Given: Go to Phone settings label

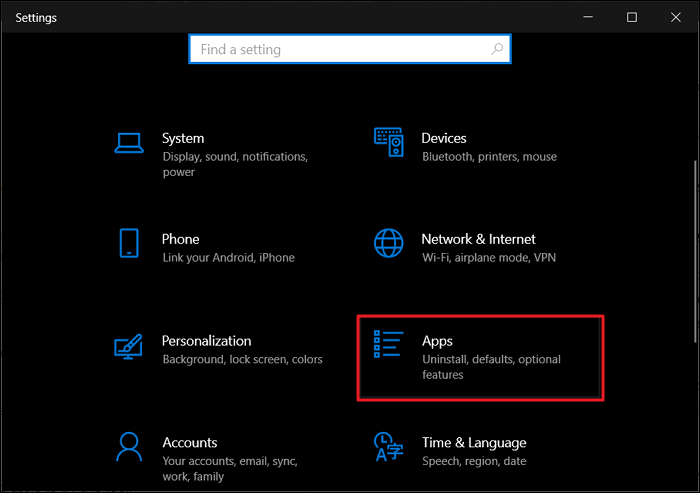Looking at the screenshot, I should pos(181,239).
